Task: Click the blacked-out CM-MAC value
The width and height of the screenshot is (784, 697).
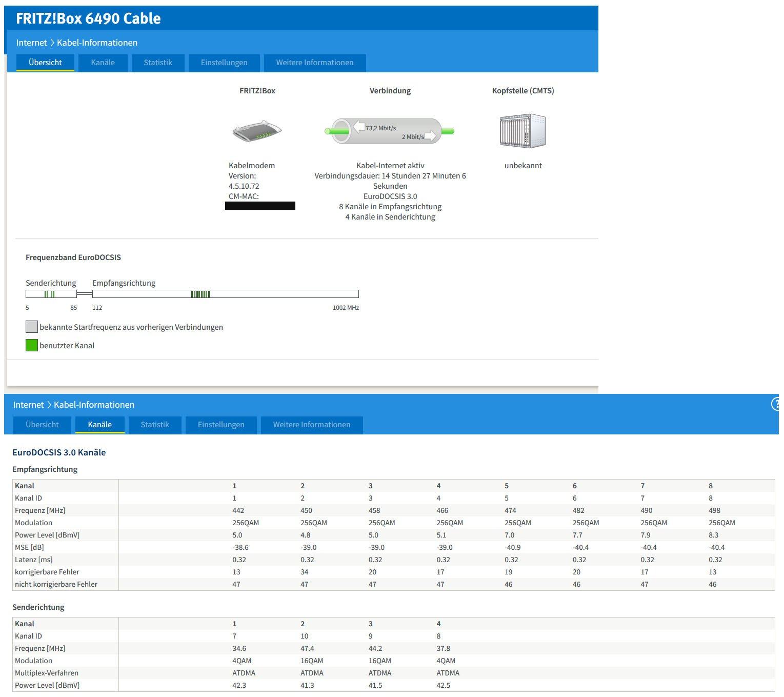Action: click(260, 206)
